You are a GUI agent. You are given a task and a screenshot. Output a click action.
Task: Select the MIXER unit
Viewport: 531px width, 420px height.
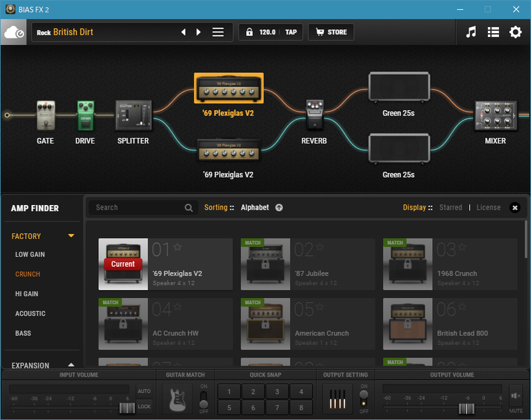(x=496, y=115)
